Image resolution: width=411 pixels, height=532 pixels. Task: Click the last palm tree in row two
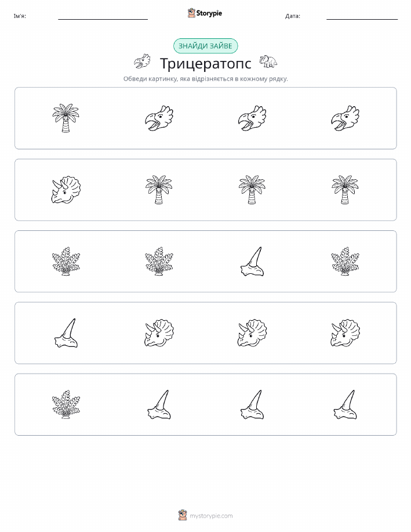[x=345, y=190]
